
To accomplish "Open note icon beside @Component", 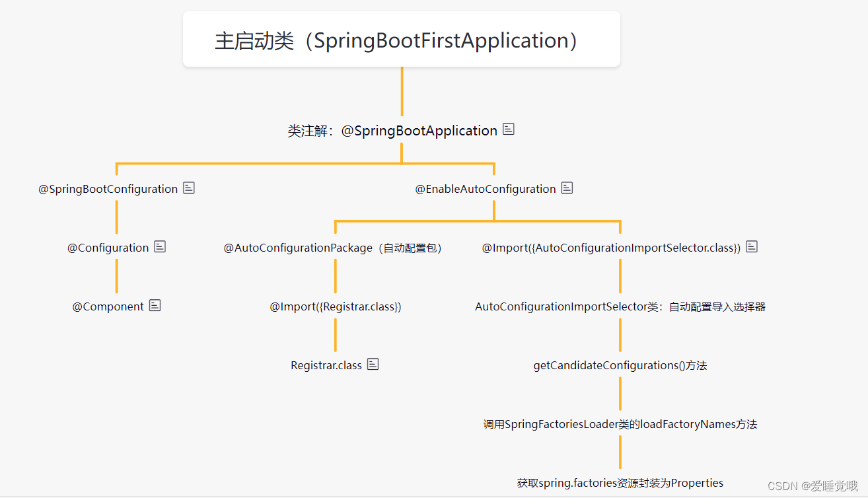I will tap(155, 306).
